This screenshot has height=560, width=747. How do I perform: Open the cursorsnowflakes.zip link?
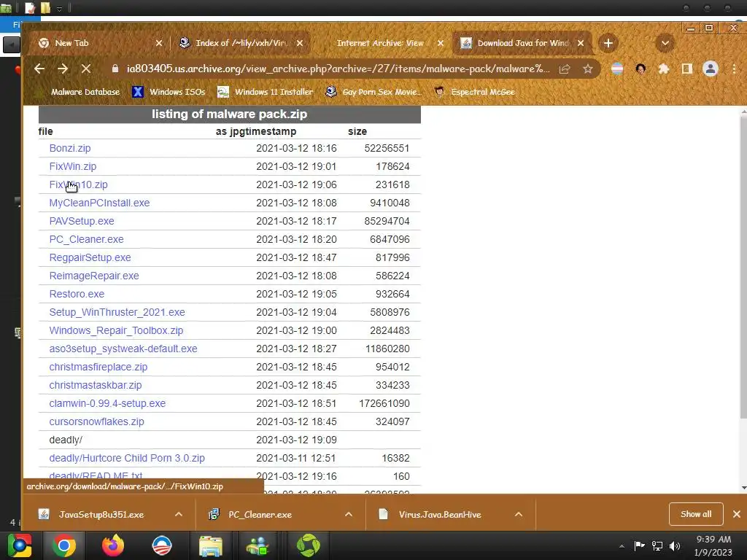[x=97, y=422]
